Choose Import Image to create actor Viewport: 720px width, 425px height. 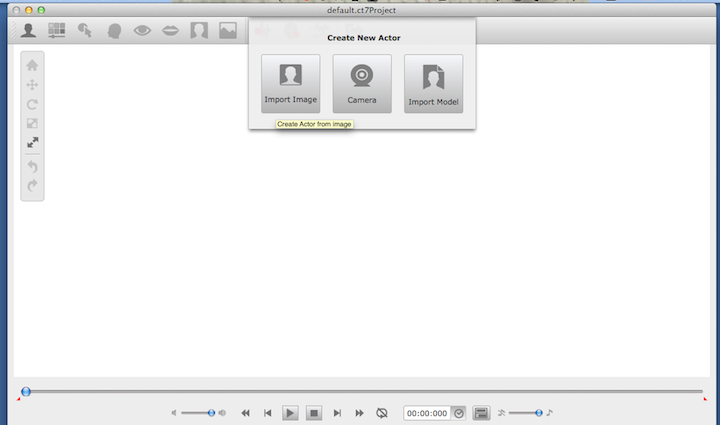point(291,84)
